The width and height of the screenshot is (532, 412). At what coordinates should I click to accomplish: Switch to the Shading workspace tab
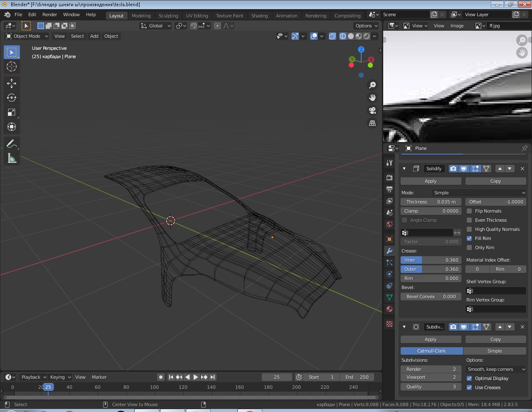(259, 16)
